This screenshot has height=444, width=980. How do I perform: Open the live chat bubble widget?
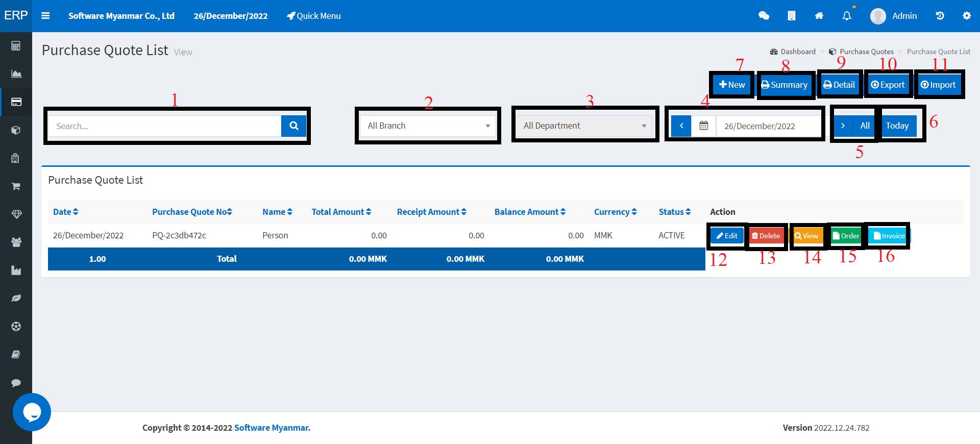point(32,412)
